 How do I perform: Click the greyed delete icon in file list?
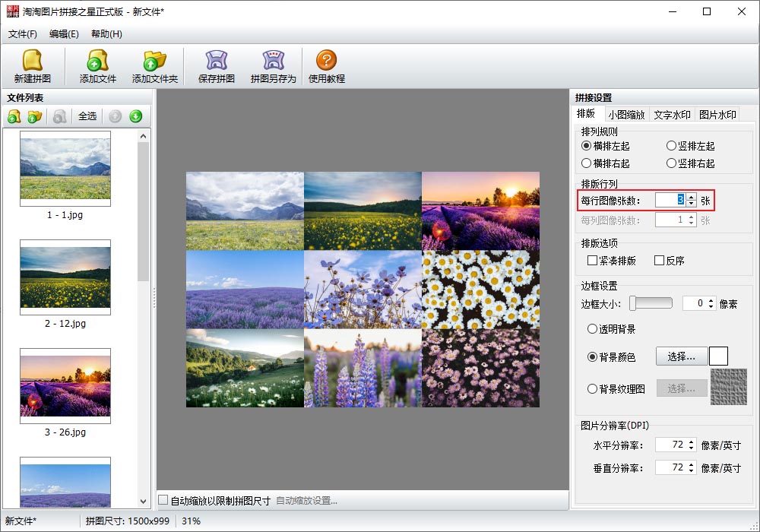click(59, 116)
